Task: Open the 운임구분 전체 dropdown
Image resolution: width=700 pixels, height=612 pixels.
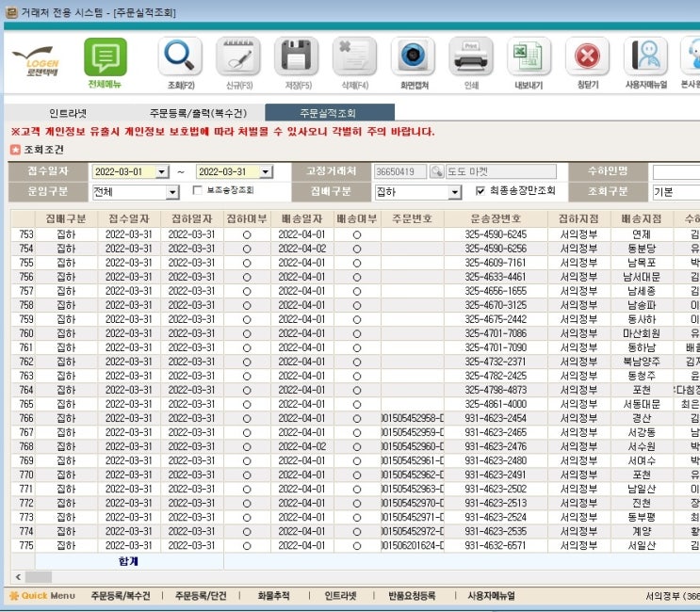Action: (172, 192)
